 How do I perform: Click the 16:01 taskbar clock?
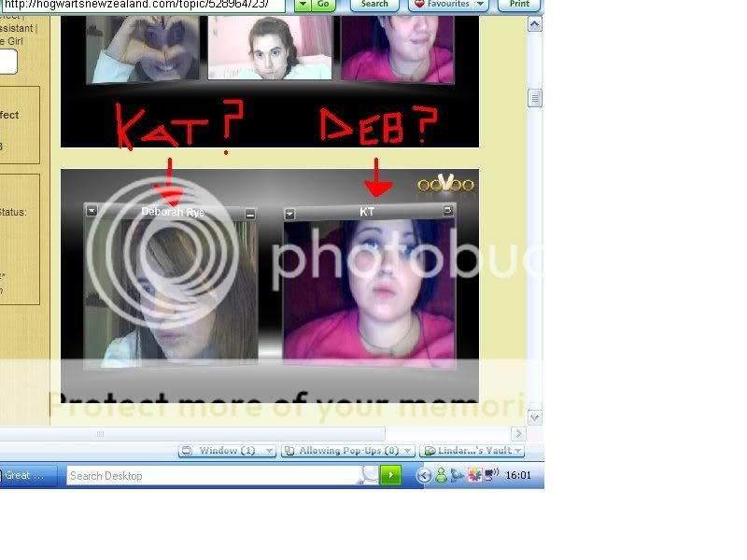518,475
